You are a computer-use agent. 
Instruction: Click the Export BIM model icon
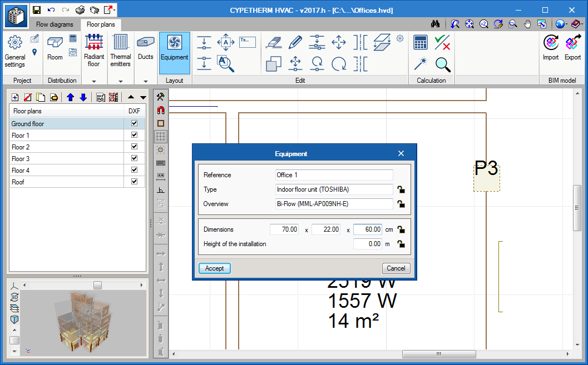(x=572, y=48)
